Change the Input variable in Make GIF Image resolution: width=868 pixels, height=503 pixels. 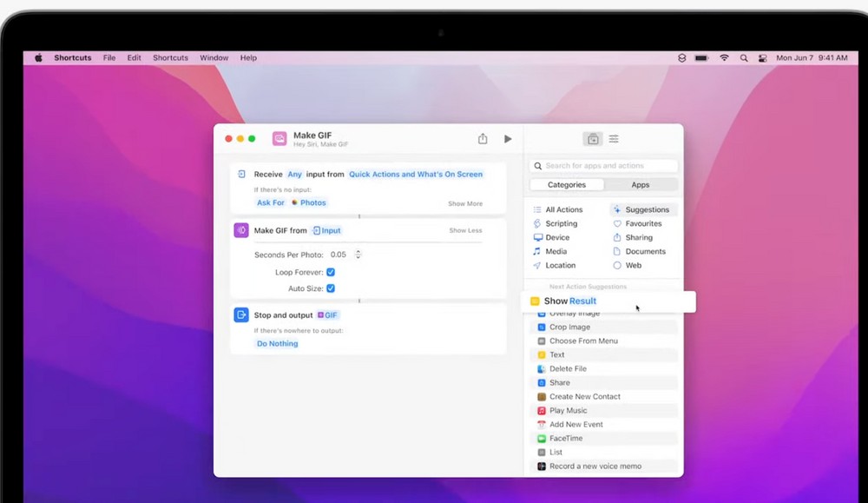(327, 230)
